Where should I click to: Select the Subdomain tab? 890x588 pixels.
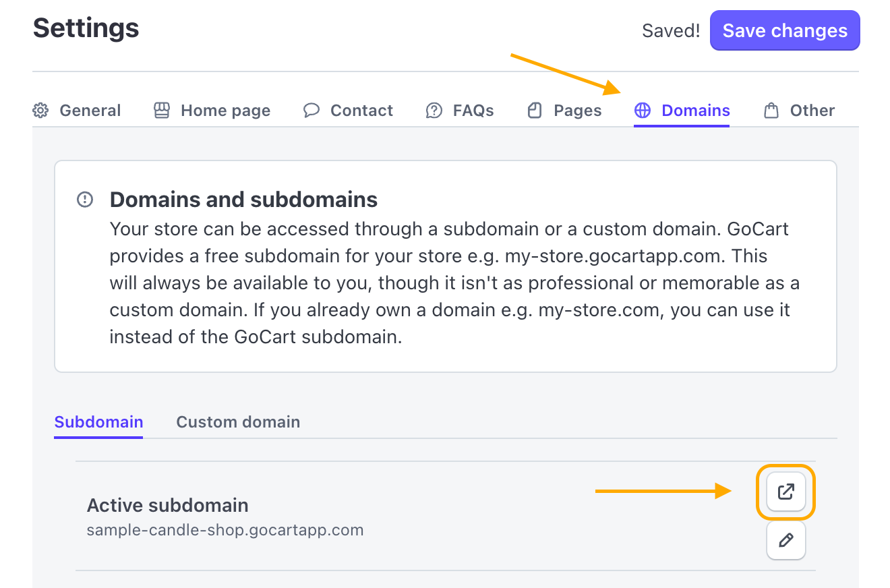(98, 421)
